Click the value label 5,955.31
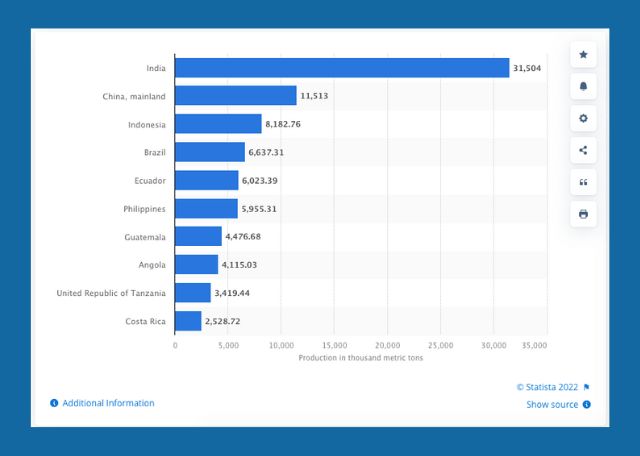This screenshot has width=640, height=456. 259,209
